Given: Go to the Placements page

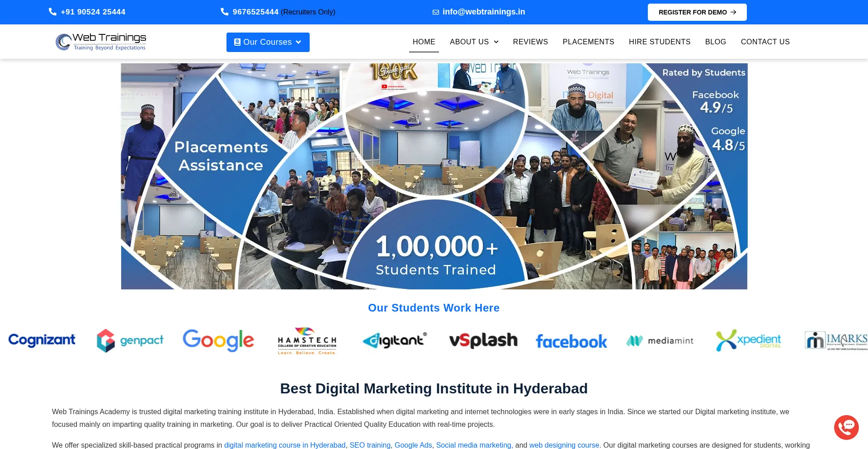Looking at the screenshot, I should pyautogui.click(x=588, y=42).
